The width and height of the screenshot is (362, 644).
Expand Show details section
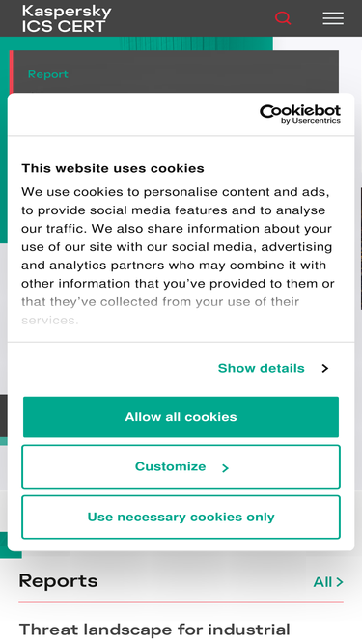click(x=273, y=368)
